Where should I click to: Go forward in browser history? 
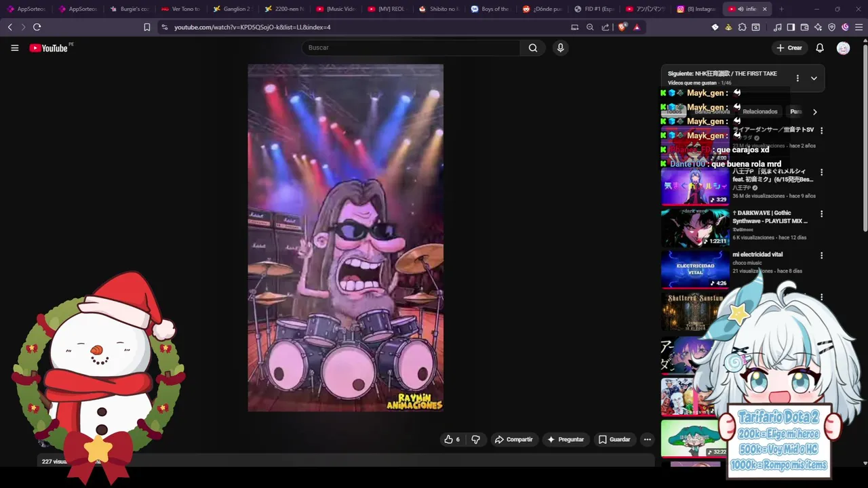pyautogui.click(x=23, y=27)
